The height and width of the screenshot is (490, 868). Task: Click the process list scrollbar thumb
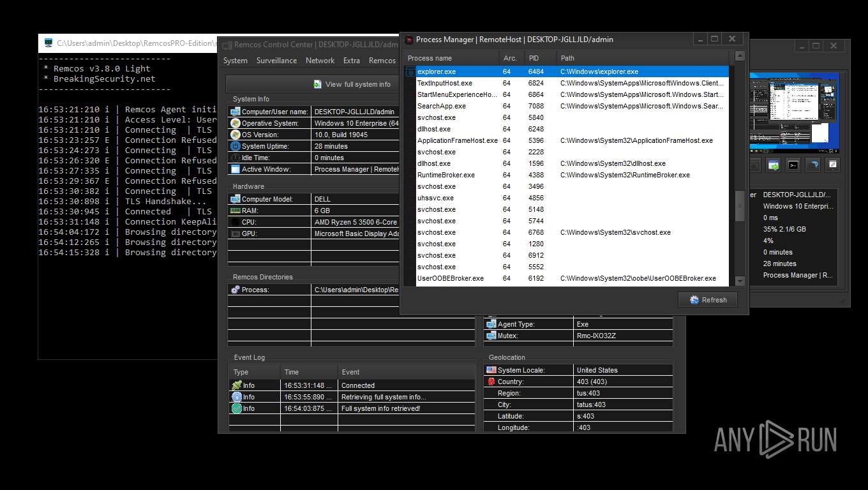740,206
